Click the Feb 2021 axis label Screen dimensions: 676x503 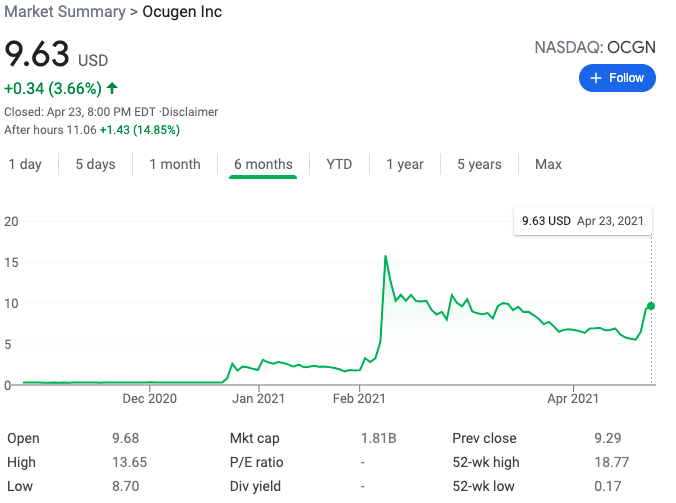point(359,399)
